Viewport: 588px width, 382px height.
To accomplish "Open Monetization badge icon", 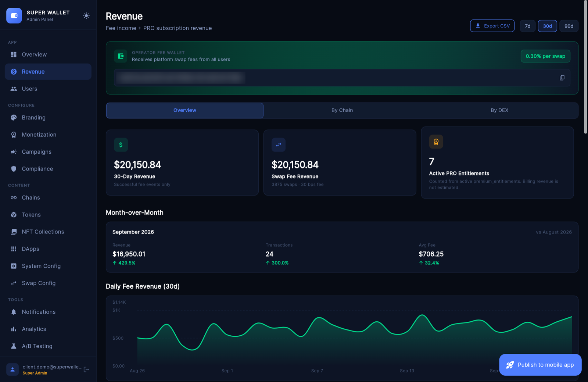I will [x=14, y=135].
